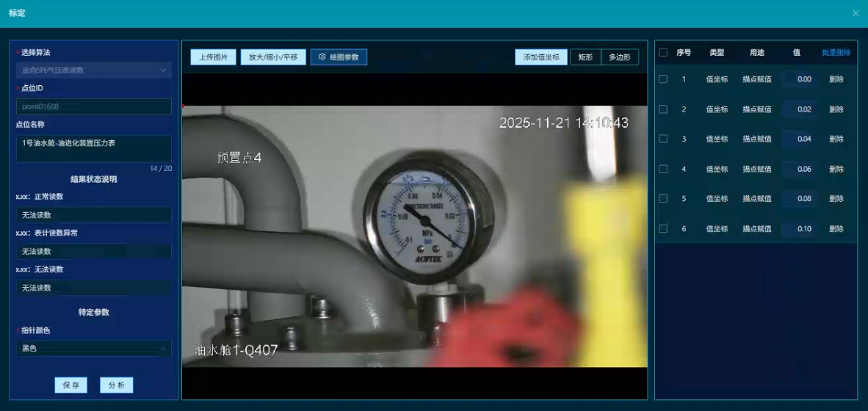Tick the checkbox for row 6
This screenshot has height=411, width=868.
point(663,229)
